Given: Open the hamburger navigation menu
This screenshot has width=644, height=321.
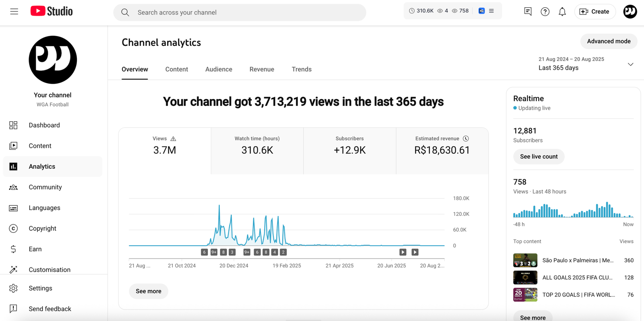Looking at the screenshot, I should pyautogui.click(x=14, y=11).
